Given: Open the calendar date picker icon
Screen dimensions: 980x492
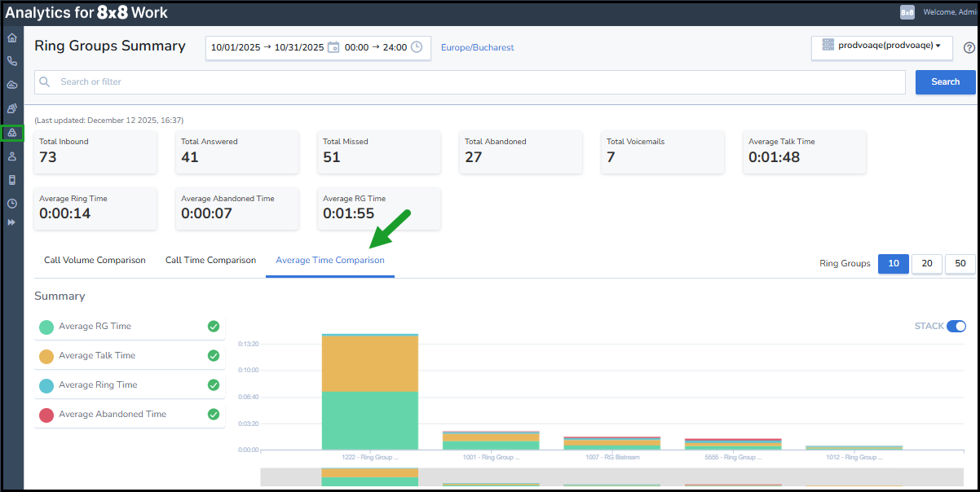Looking at the screenshot, I should pos(333,47).
